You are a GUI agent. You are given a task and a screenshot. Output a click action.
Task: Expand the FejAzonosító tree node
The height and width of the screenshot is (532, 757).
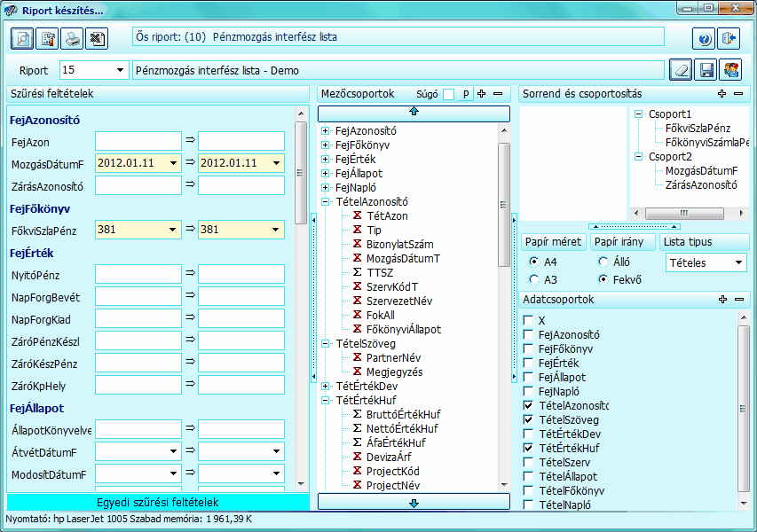point(326,130)
